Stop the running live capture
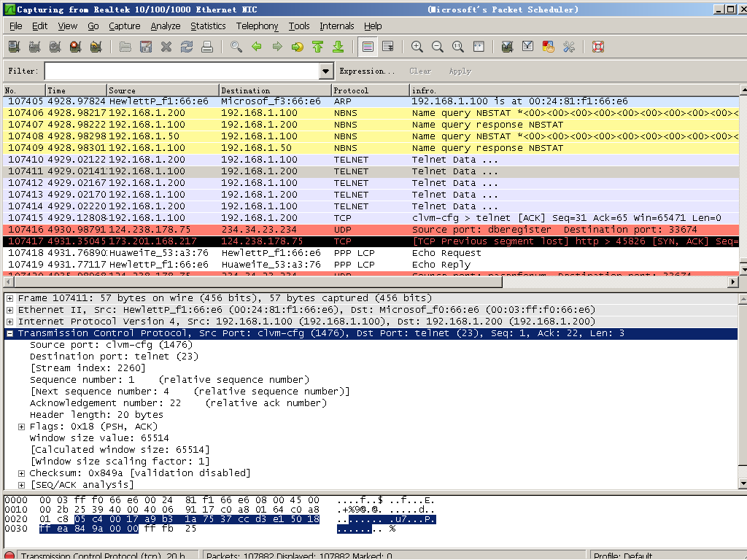 [75, 47]
